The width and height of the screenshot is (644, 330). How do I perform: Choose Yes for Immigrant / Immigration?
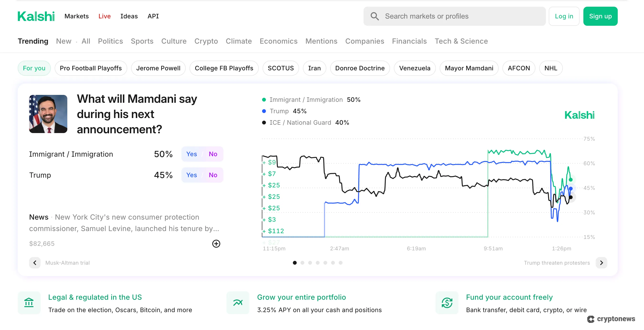[x=191, y=154]
